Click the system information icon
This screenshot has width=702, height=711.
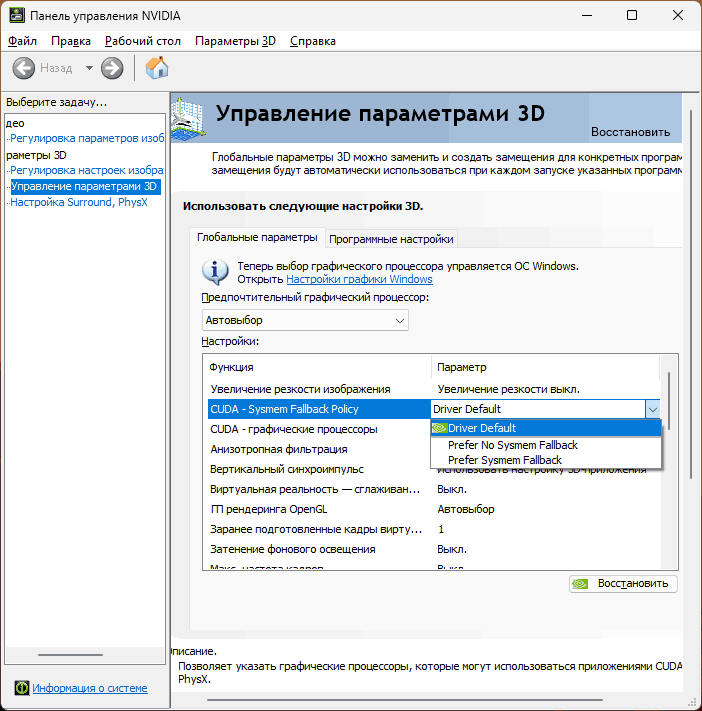21,688
